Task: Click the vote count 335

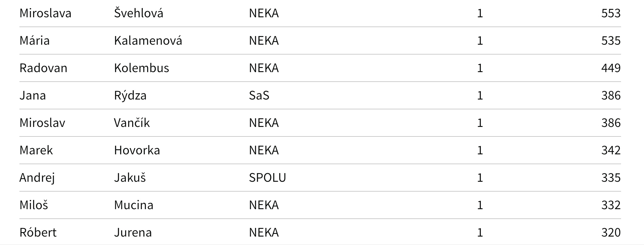Action: [611, 178]
